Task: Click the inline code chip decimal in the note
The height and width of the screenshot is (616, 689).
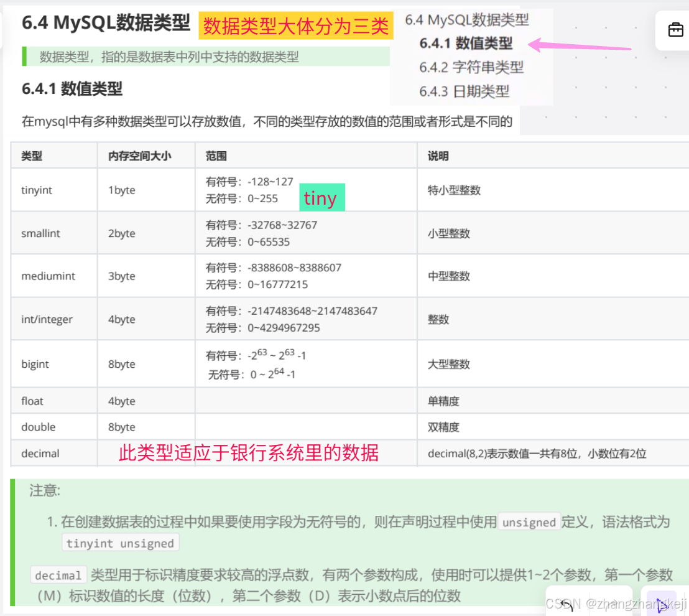Action: tap(58, 575)
